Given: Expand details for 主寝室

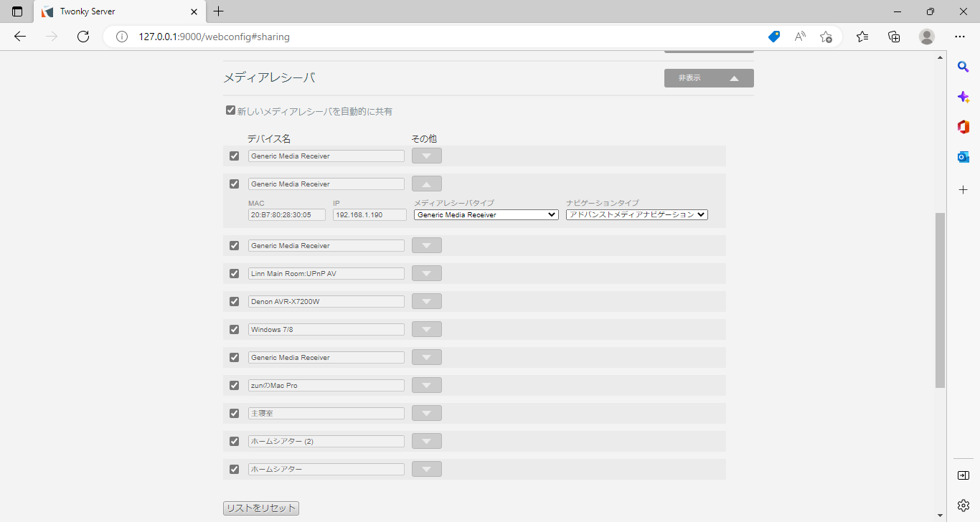Looking at the screenshot, I should click(427, 413).
